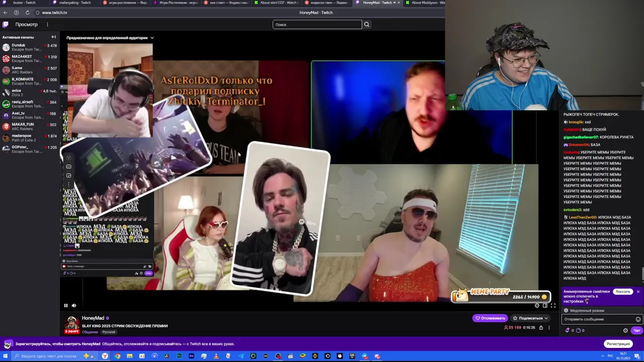Open avice Dota 2 channel

pos(30,93)
